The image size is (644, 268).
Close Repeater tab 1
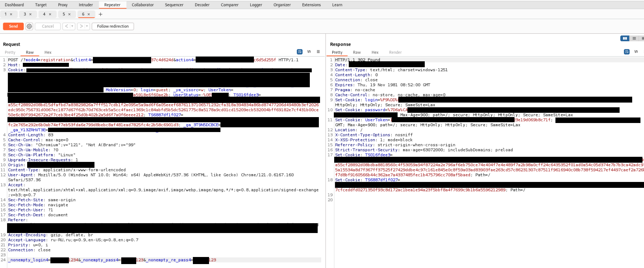(11, 14)
